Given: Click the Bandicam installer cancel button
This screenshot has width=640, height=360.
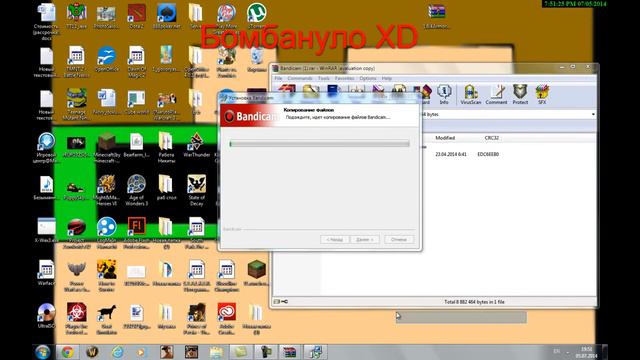Looking at the screenshot, I should (399, 240).
